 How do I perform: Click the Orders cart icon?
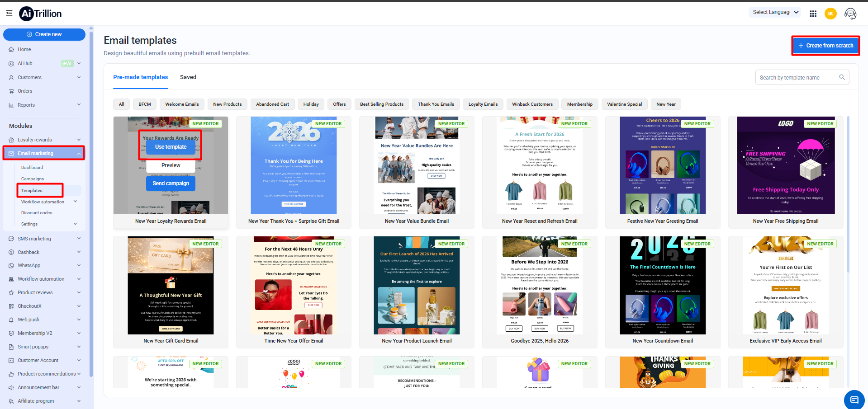pyautogui.click(x=11, y=91)
